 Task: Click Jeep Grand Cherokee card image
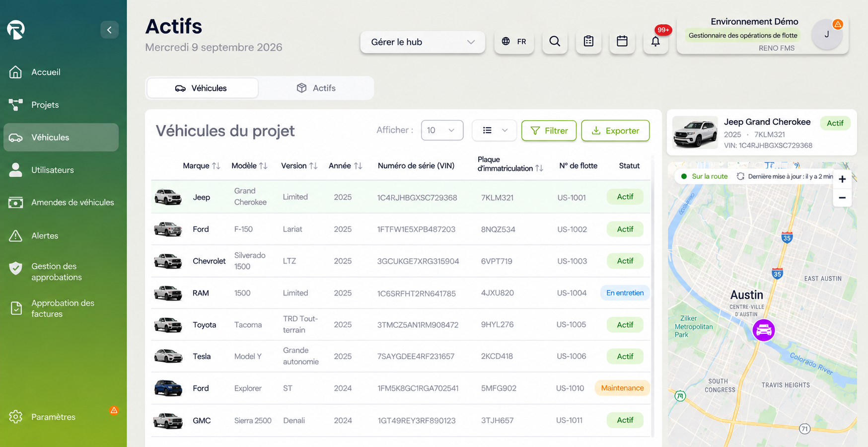(x=695, y=133)
